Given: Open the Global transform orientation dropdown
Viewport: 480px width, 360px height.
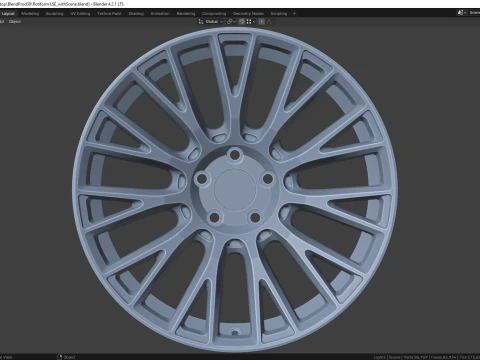Looking at the screenshot, I should coord(214,22).
